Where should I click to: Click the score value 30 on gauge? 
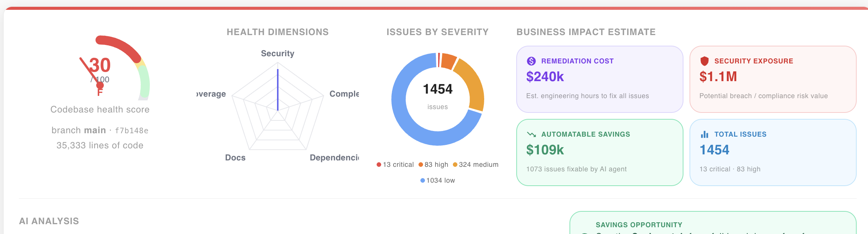[x=100, y=65]
